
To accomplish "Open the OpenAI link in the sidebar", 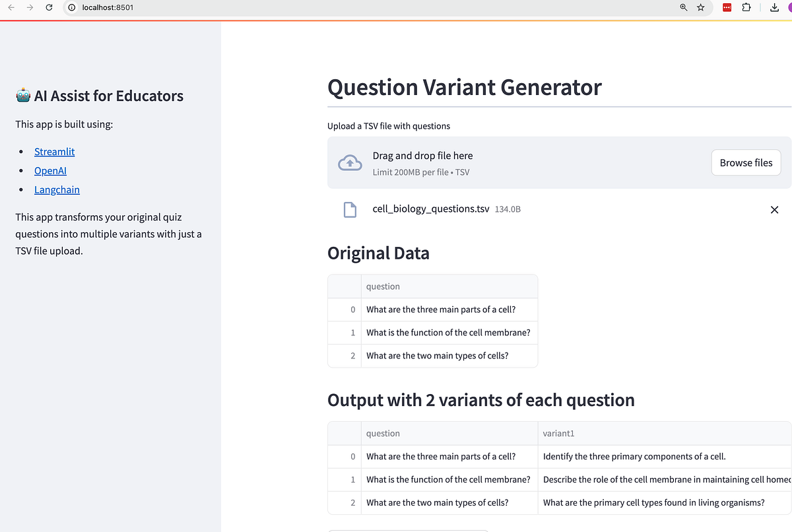I will pos(50,170).
